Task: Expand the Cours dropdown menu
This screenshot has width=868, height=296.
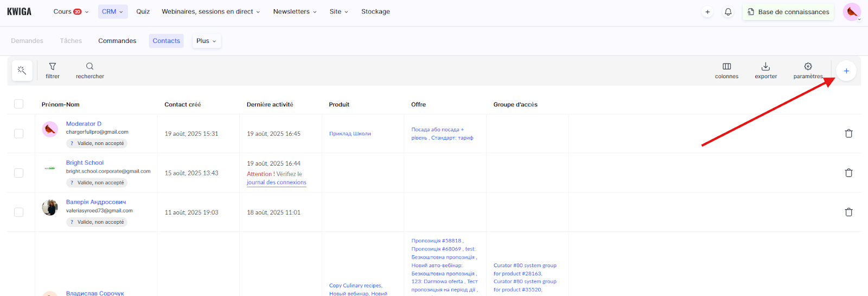Action: pyautogui.click(x=71, y=11)
